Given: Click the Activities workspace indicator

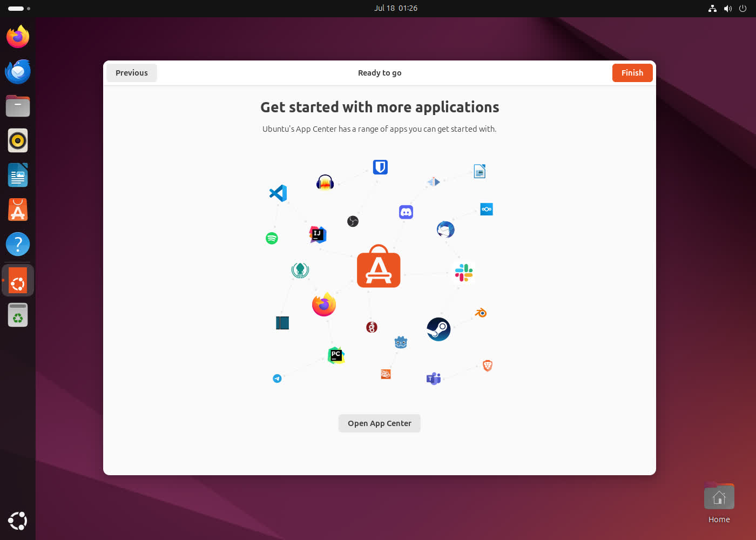Looking at the screenshot, I should coord(19,8).
